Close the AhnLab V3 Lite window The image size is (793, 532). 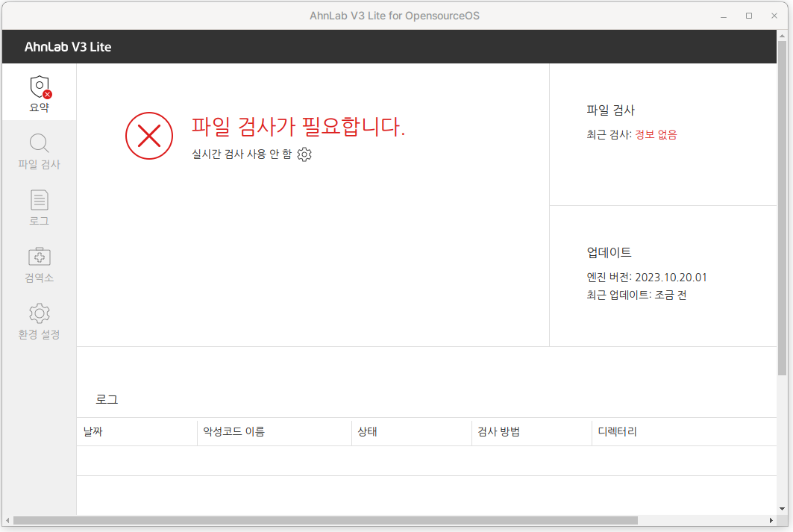[774, 16]
